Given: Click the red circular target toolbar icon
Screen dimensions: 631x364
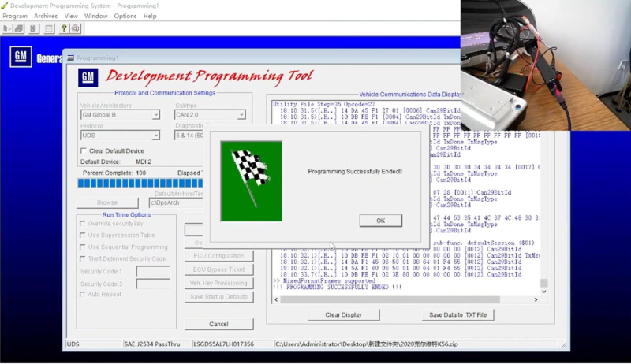Looking at the screenshot, I should coord(76,28).
